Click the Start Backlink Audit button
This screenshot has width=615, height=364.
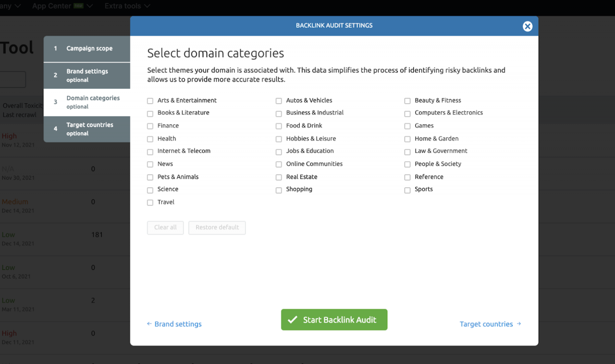click(334, 320)
